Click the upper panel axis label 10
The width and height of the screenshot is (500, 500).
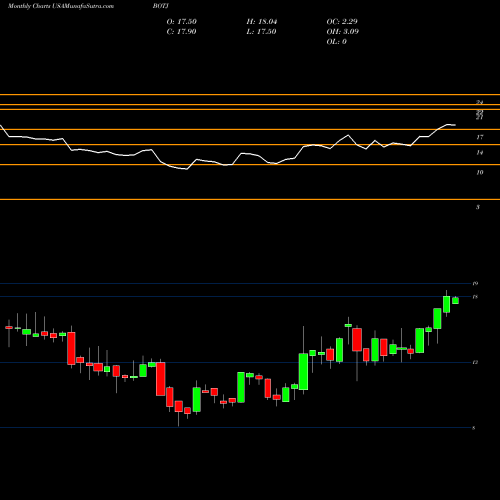click(x=480, y=173)
